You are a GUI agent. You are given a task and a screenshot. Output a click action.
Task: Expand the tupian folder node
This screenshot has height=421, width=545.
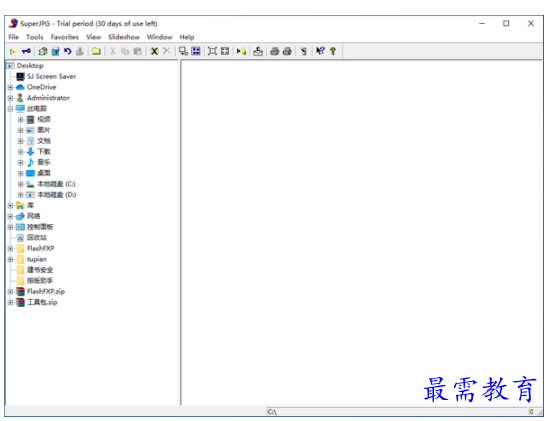[x=10, y=259]
